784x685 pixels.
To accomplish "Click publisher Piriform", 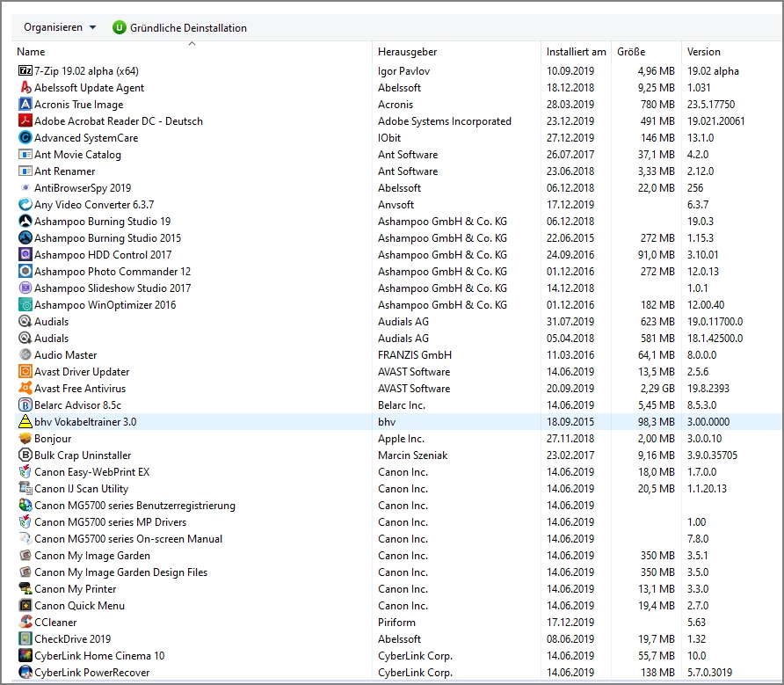I will pos(396,623).
